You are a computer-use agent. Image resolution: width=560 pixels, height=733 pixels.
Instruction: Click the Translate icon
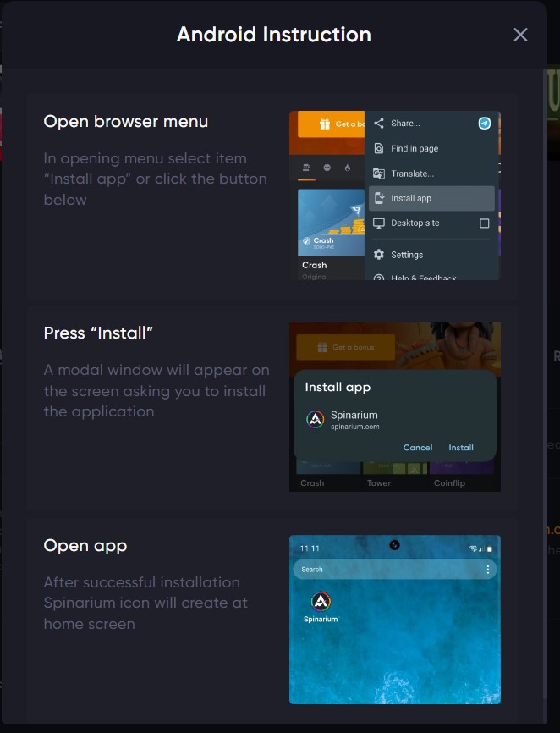pyautogui.click(x=379, y=174)
